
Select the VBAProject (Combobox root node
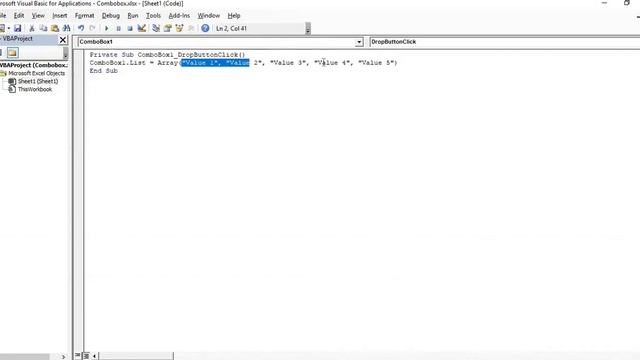[x=33, y=65]
